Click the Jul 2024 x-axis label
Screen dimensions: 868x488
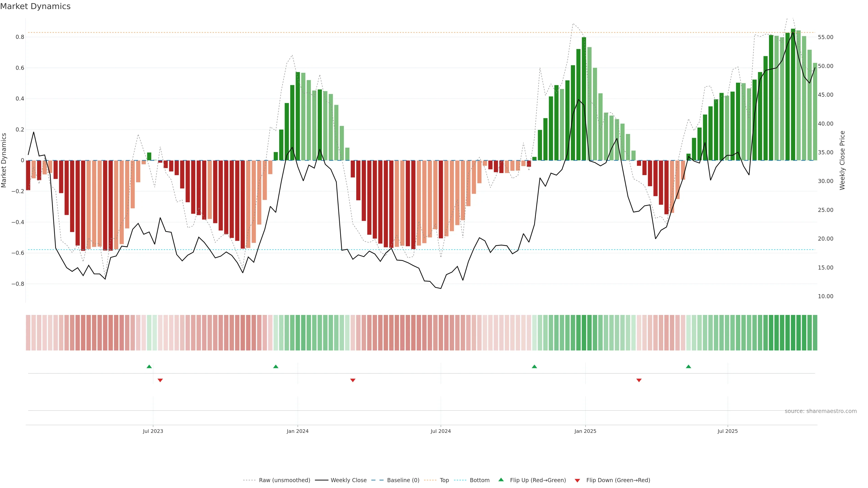pos(440,431)
